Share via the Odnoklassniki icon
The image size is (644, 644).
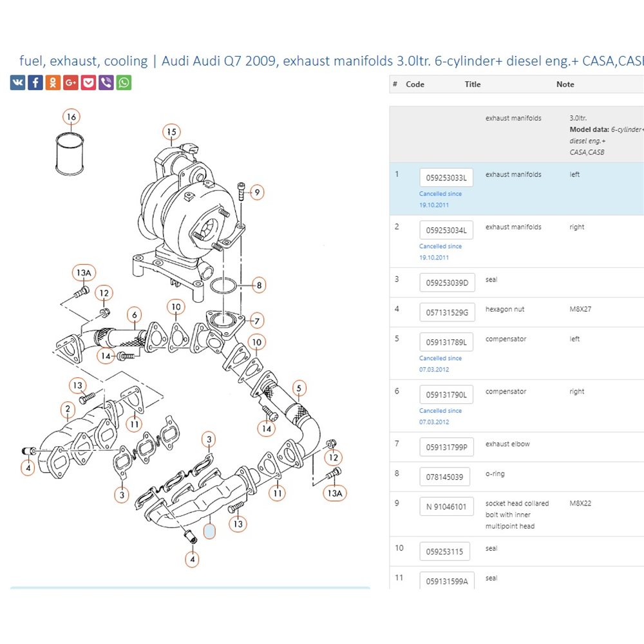53,82
